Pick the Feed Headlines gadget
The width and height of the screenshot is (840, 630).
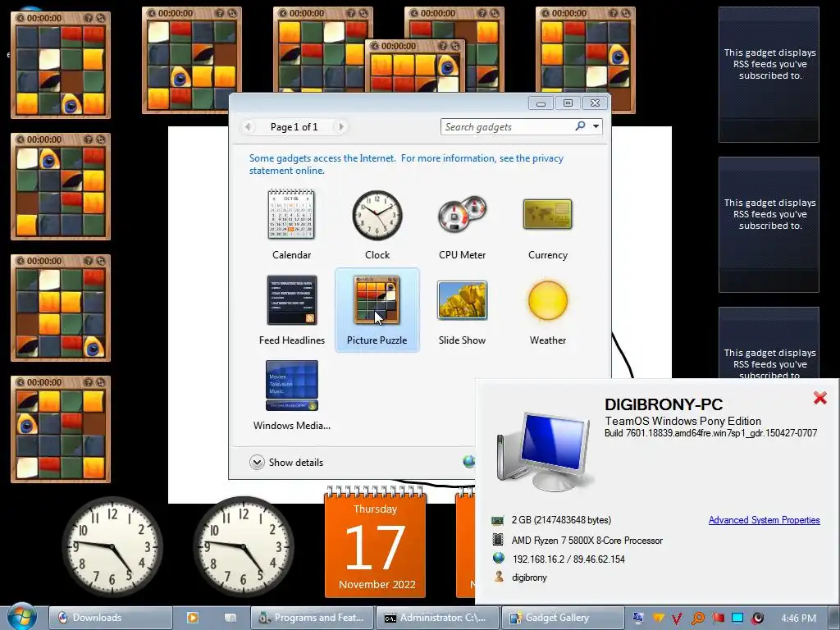[291, 300]
